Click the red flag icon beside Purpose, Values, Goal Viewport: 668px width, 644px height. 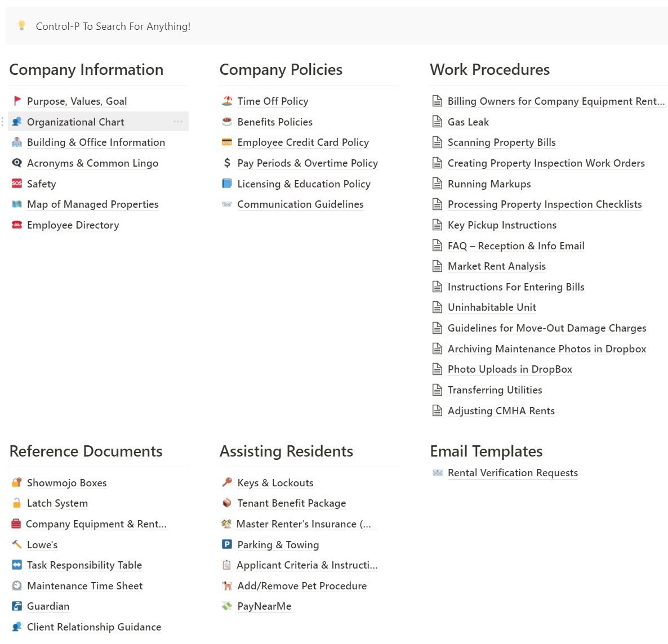pos(17,101)
